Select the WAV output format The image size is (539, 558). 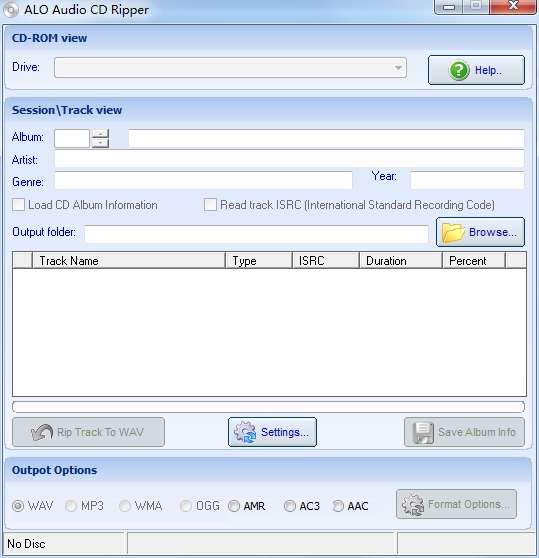[x=18, y=506]
